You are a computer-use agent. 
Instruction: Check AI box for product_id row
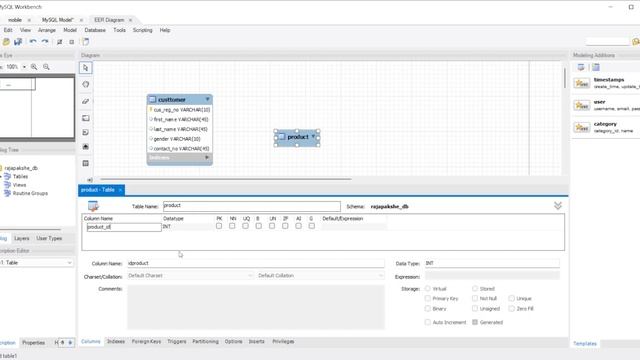298,226
